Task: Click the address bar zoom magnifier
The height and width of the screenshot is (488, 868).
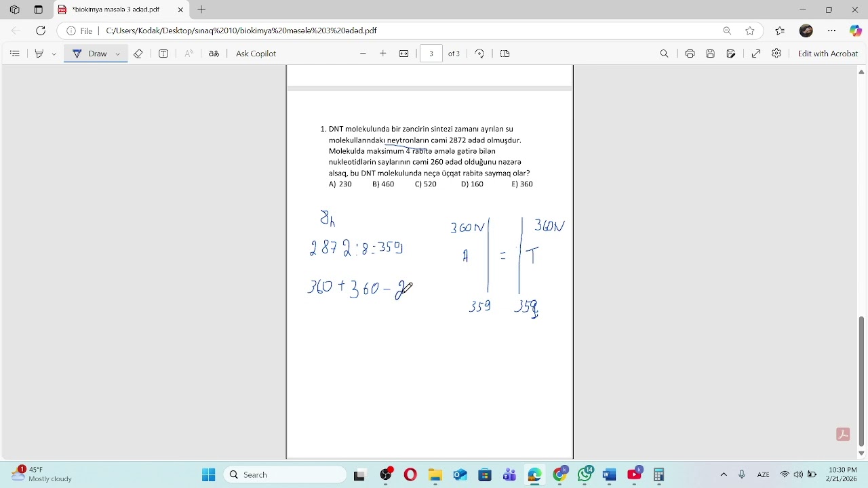Action: [x=727, y=30]
